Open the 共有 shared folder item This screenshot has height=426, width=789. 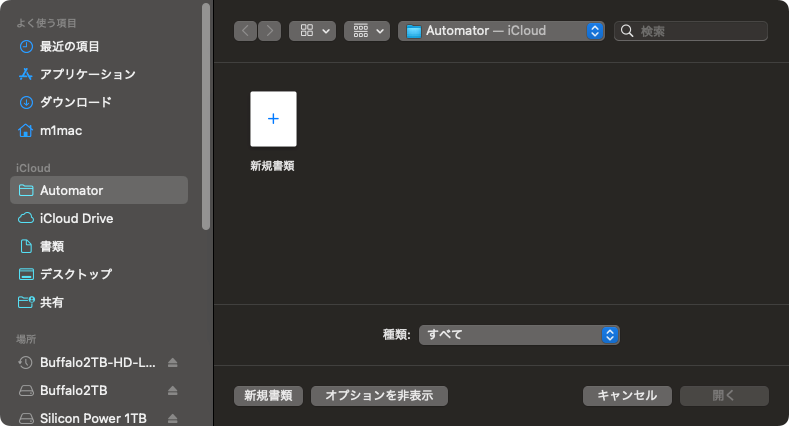52,302
